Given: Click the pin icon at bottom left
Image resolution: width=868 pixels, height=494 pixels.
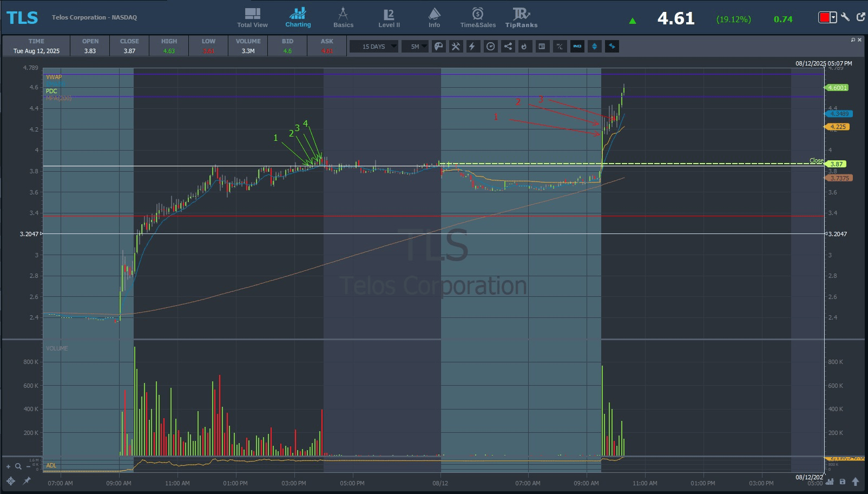Looking at the screenshot, I should point(27,480).
